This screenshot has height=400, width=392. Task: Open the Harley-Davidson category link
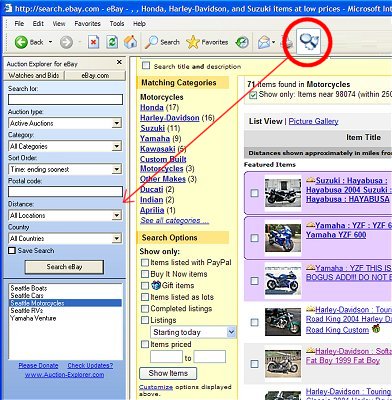coord(170,118)
